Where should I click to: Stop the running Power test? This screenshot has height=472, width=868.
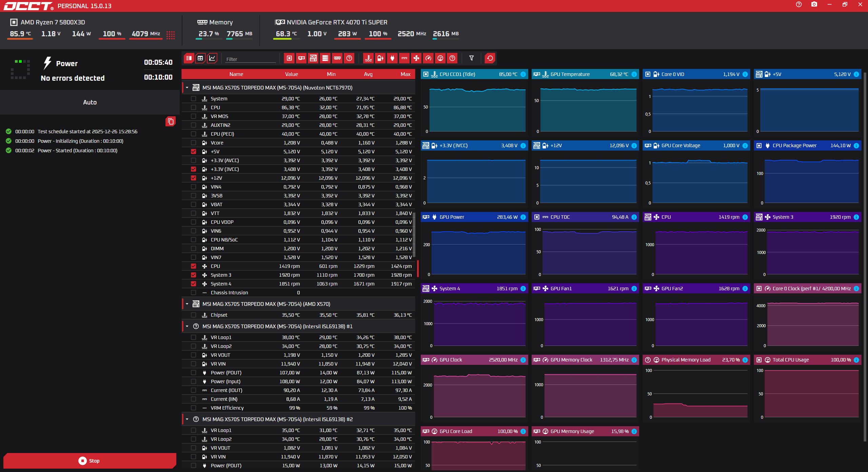pos(90,460)
